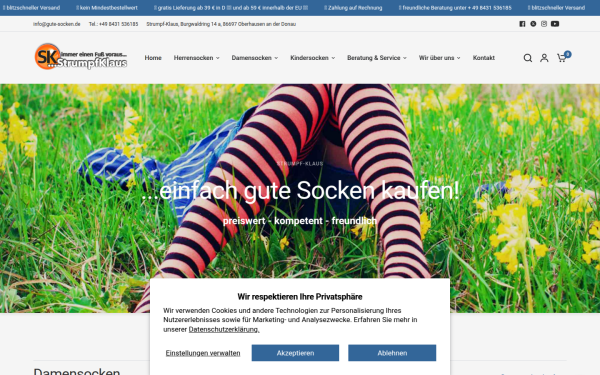Viewport: 600px width, 375px height.
Task: Click 'Wir respektieren Ihre Privatsphäre' heading
Action: click(300, 297)
